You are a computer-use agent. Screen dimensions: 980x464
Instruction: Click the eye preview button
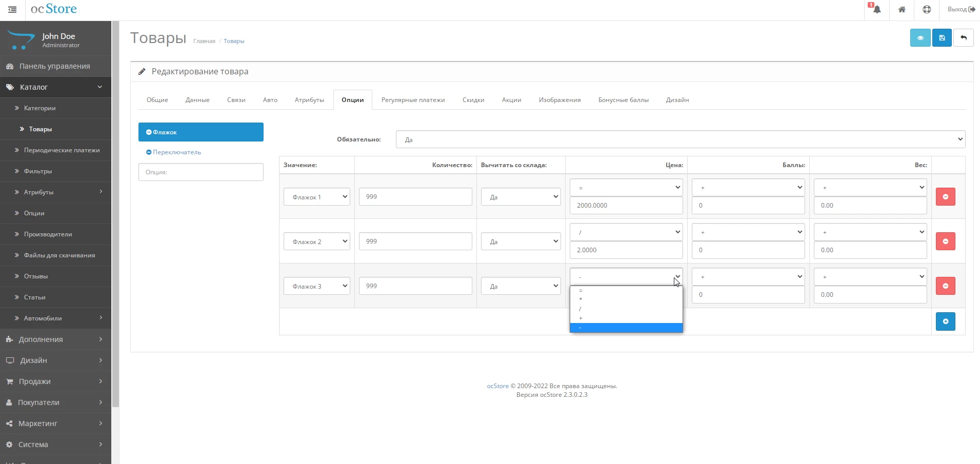pos(920,38)
